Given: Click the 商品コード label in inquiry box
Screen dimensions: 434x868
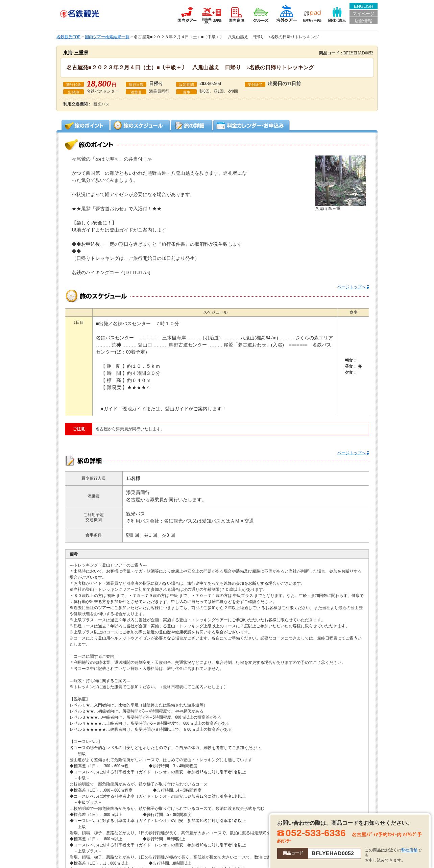Looking at the screenshot, I should 293,853.
